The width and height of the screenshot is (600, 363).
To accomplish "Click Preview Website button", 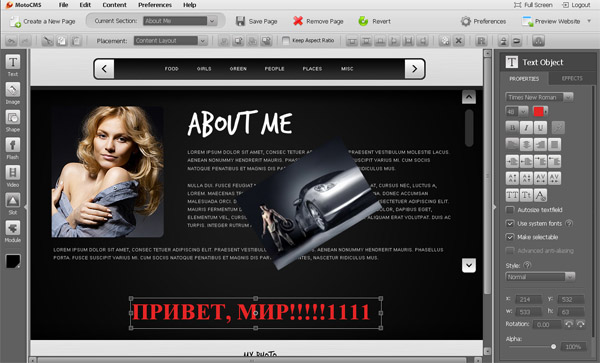I will pos(551,21).
